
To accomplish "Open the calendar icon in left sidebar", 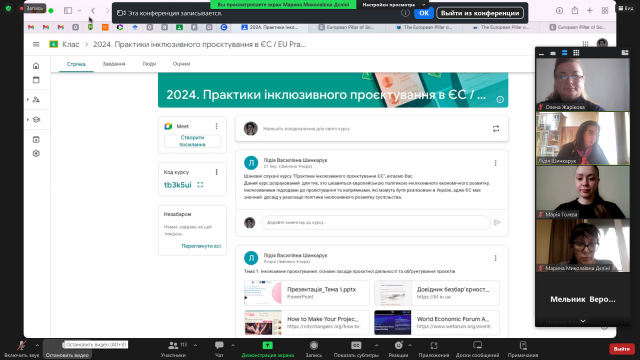I will (x=36, y=80).
